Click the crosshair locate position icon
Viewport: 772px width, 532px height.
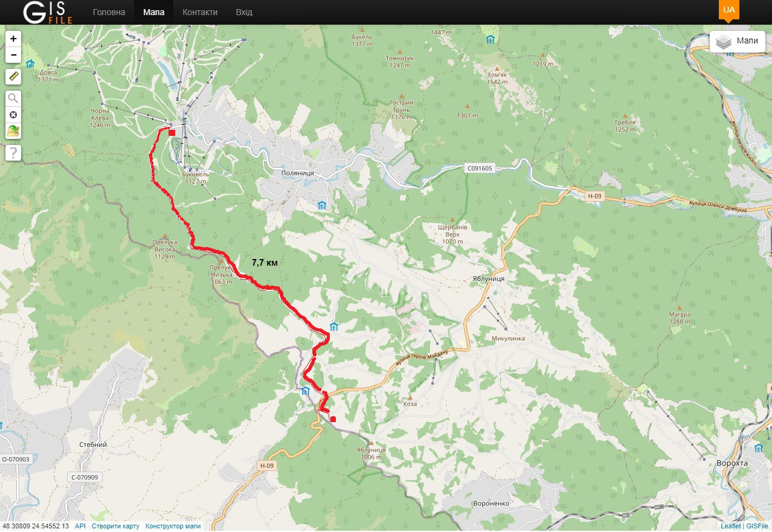coord(13,114)
